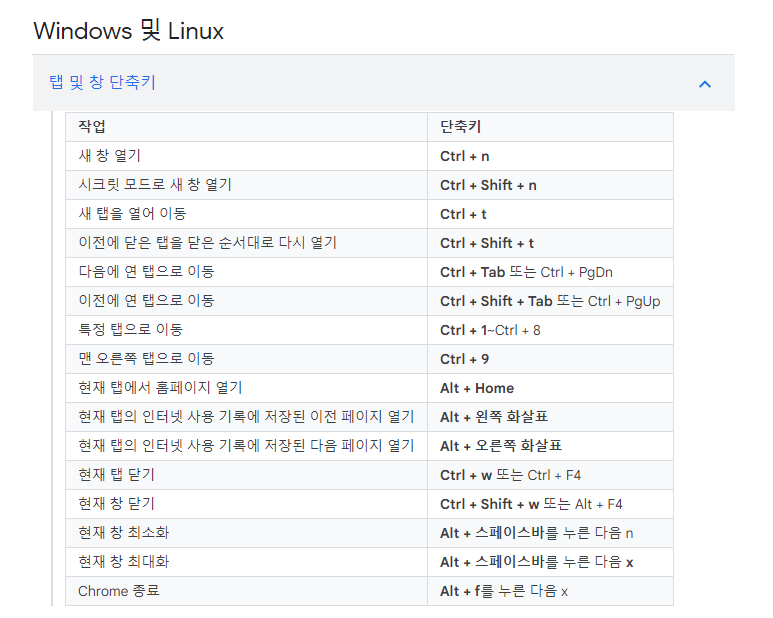Viewport: 773px width, 618px height.
Task: Click '맨 오른쪽 탭으로 이동' text
Action: coord(146,359)
